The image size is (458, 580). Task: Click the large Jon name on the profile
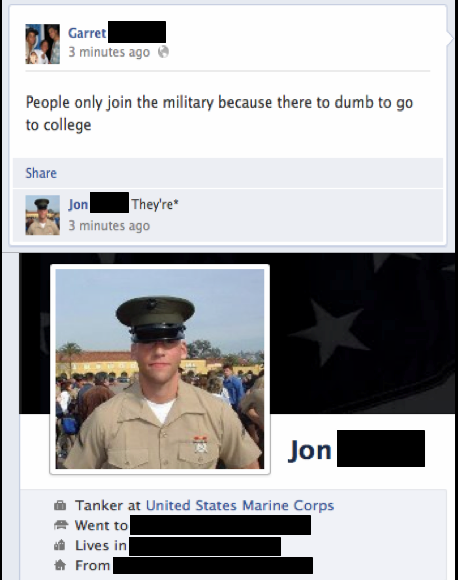coord(310,450)
